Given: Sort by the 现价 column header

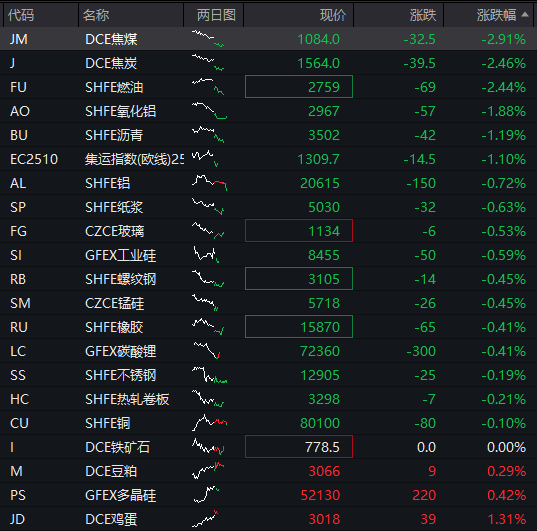Looking at the screenshot, I should pyautogui.click(x=333, y=15).
